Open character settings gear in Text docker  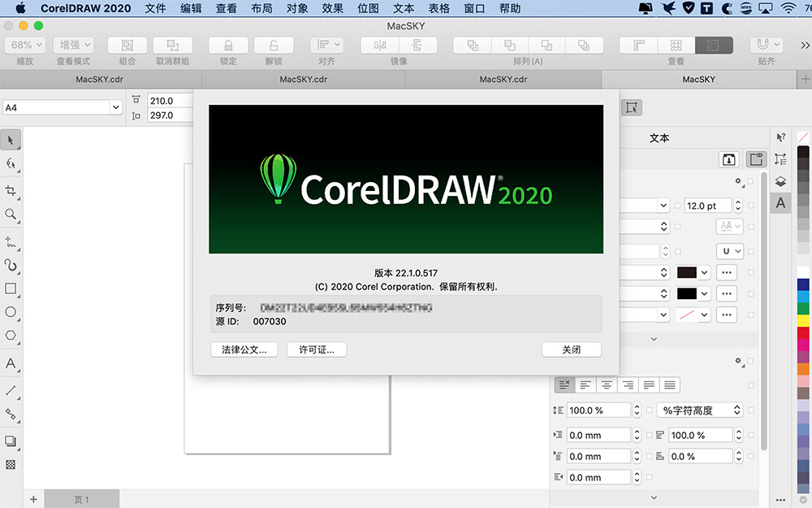(x=739, y=181)
